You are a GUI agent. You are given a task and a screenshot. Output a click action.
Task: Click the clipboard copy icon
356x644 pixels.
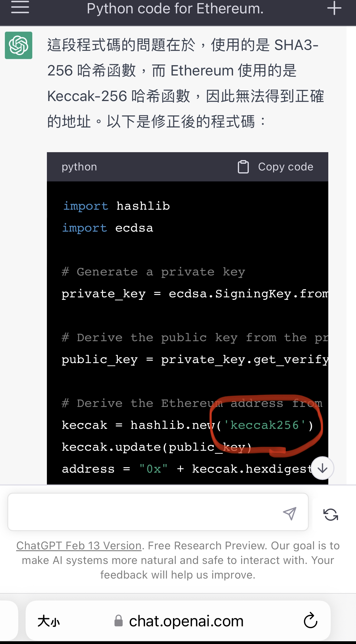click(243, 167)
